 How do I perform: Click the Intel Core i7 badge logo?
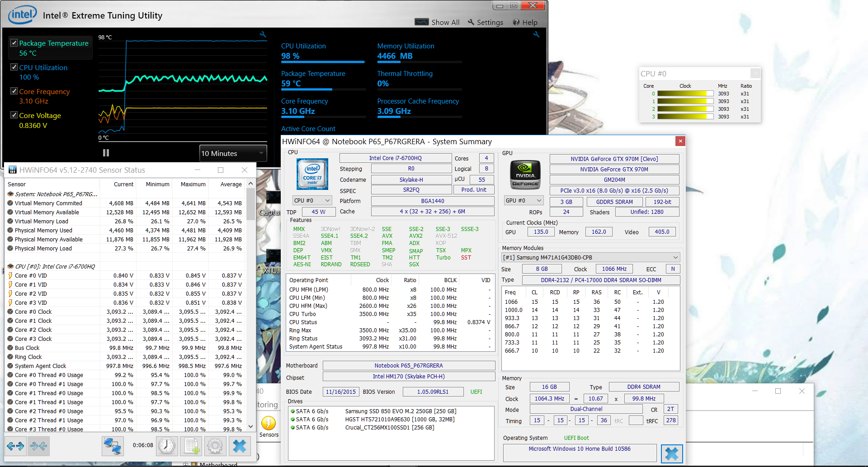point(312,174)
